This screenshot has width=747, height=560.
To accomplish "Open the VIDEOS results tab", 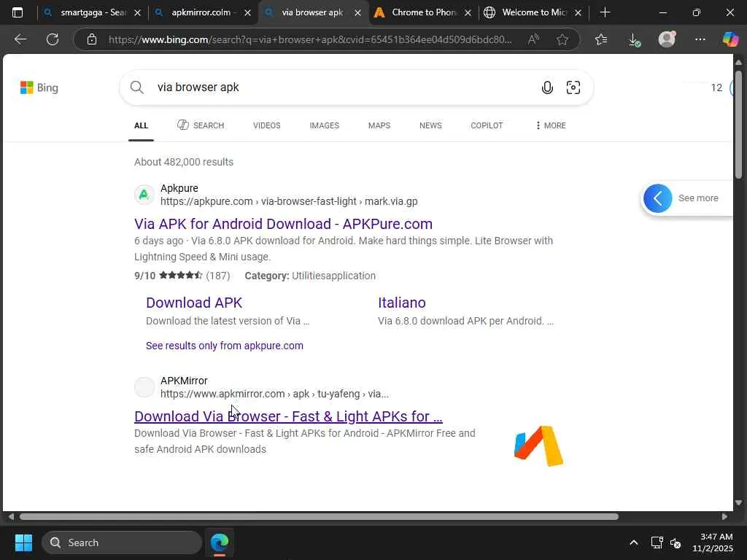I will [x=267, y=125].
